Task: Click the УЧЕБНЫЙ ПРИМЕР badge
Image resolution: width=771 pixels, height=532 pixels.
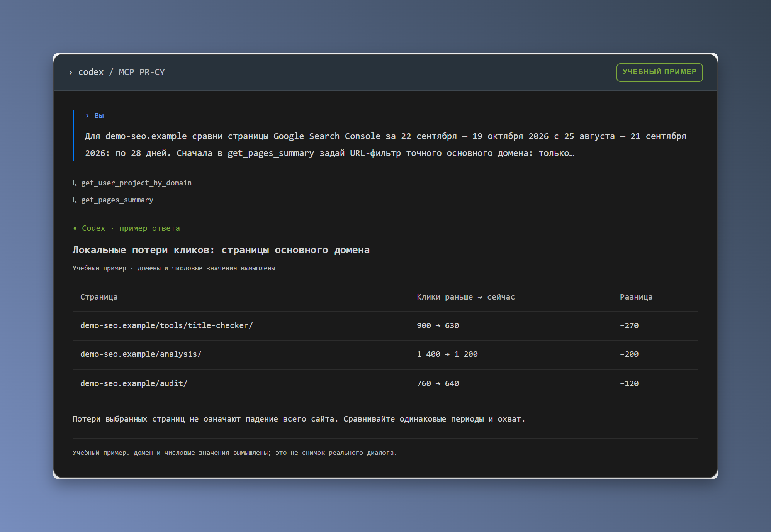Action: click(x=659, y=72)
